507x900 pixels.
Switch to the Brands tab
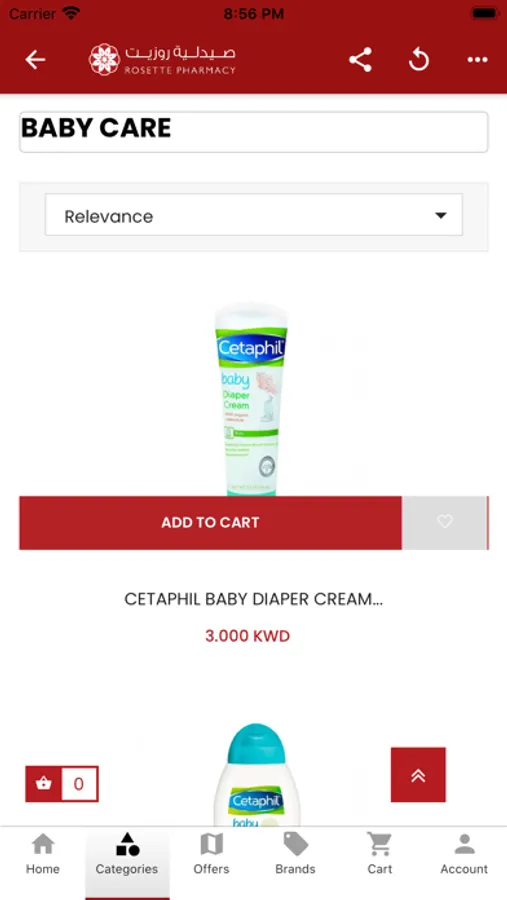point(295,854)
